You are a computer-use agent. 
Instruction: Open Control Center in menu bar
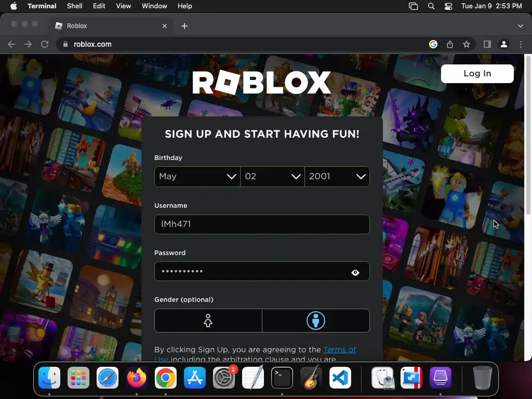(448, 6)
